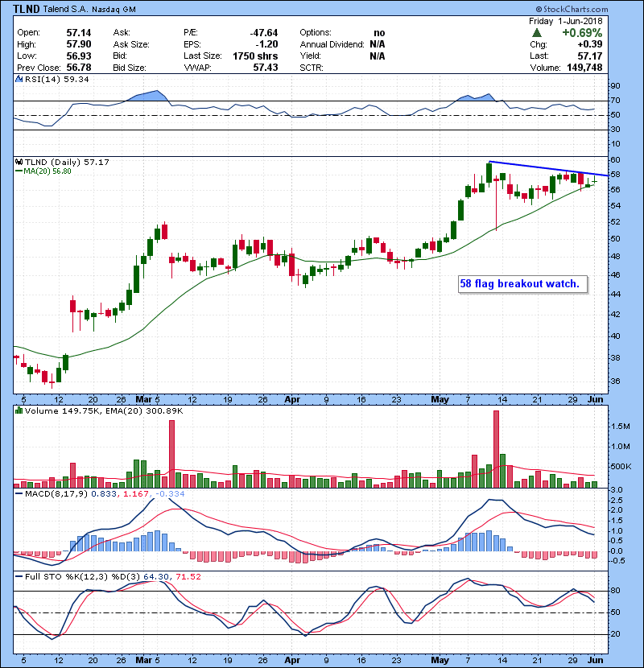Viewport: 644px width, 668px height.
Task: Click the SCTR label
Action: click(x=312, y=68)
